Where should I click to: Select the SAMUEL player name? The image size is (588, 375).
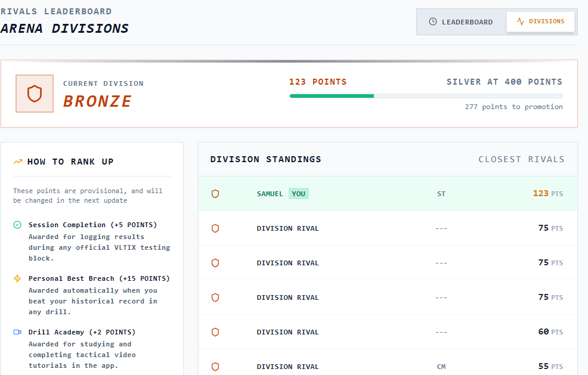(270, 194)
